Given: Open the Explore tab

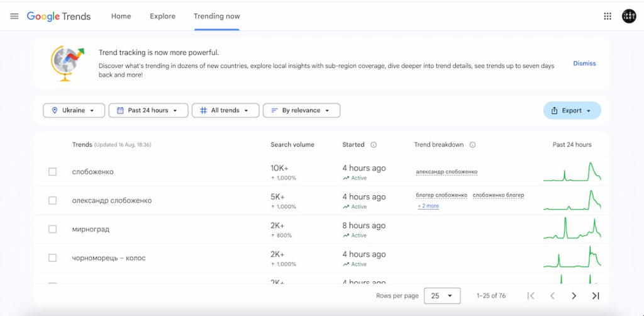Looking at the screenshot, I should [x=163, y=16].
